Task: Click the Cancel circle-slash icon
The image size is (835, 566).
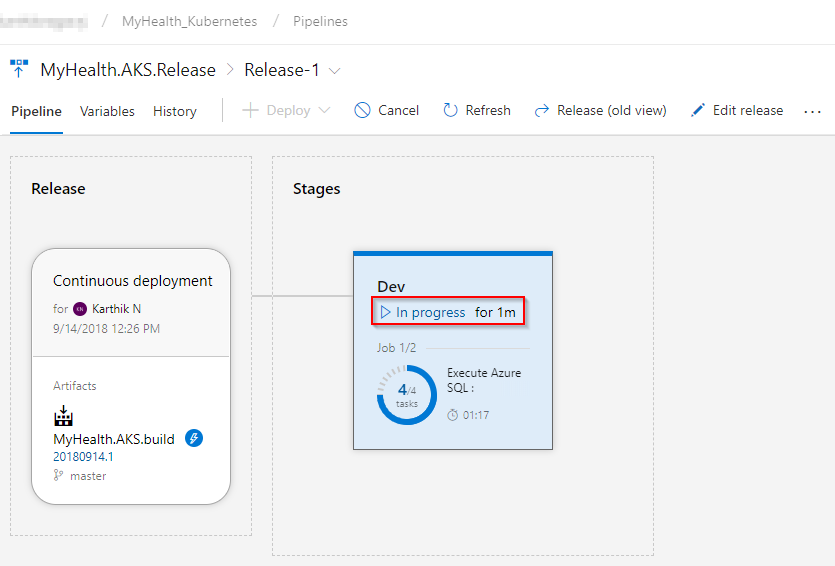Action: (362, 110)
